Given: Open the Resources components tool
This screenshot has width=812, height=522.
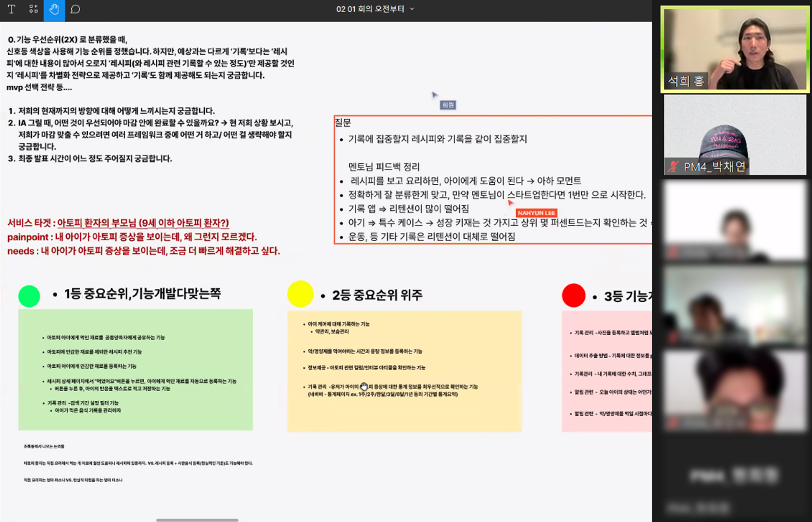Looking at the screenshot, I should pyautogui.click(x=33, y=9).
